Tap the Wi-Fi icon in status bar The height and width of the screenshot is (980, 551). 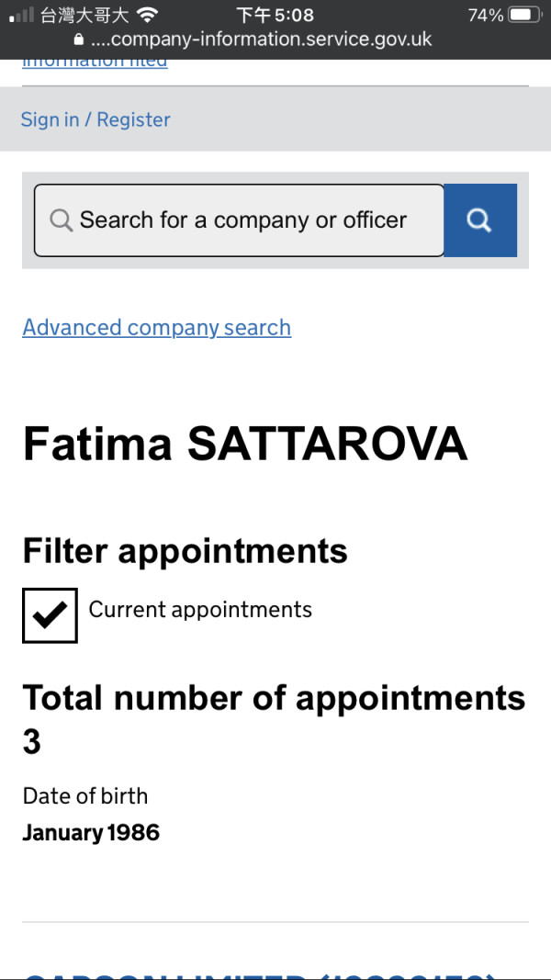coord(146,15)
